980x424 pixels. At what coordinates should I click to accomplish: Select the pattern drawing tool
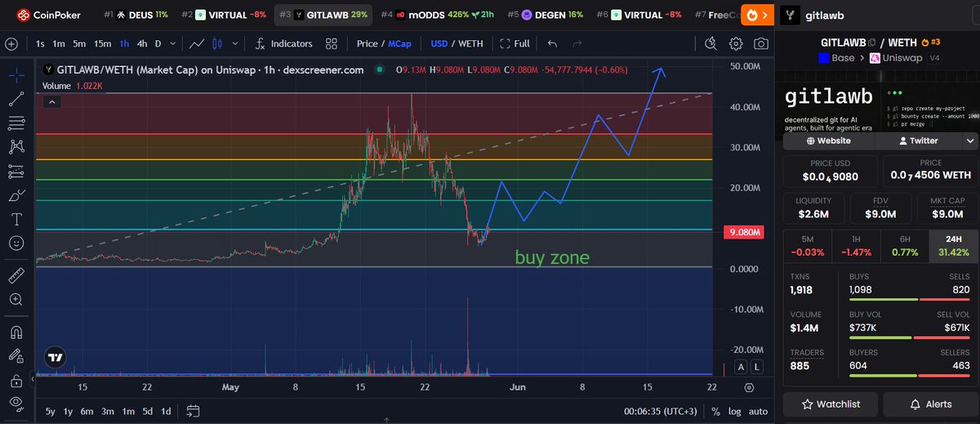(16, 147)
